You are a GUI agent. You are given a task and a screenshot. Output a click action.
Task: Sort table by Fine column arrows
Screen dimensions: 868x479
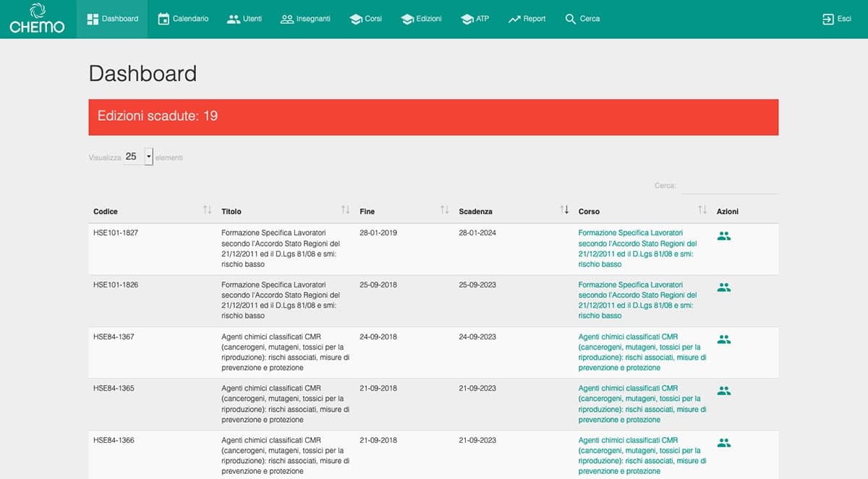click(445, 211)
